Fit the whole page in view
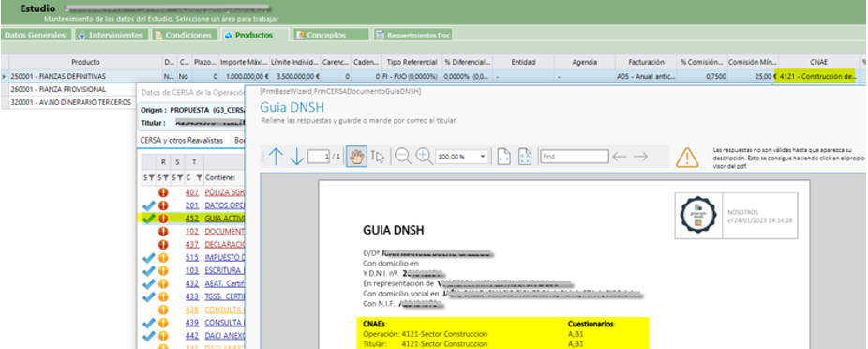The width and height of the screenshot is (868, 349). (x=525, y=157)
